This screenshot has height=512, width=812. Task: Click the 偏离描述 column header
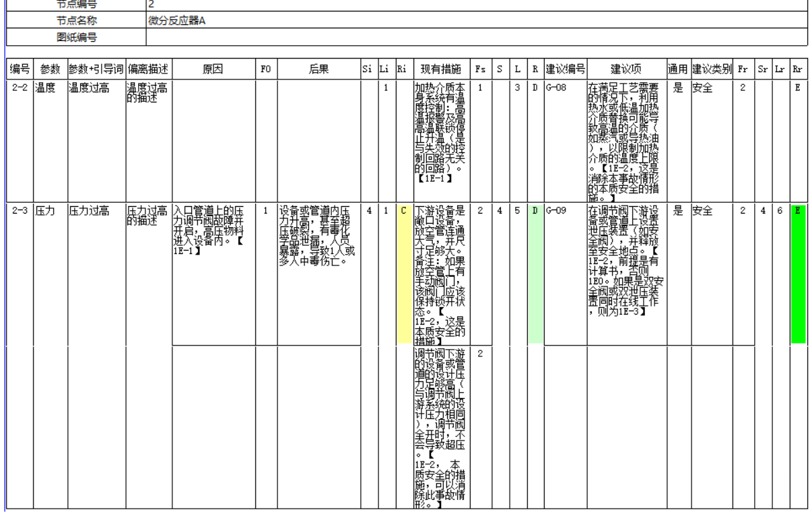coord(148,70)
